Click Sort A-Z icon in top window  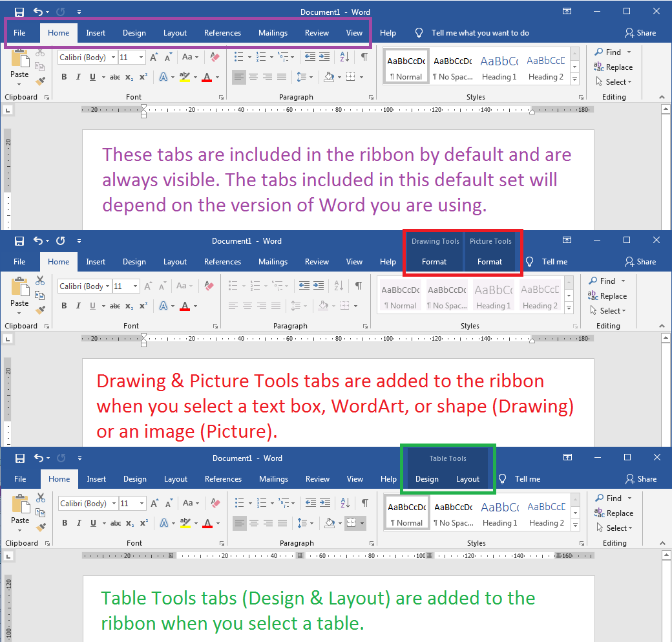(344, 57)
